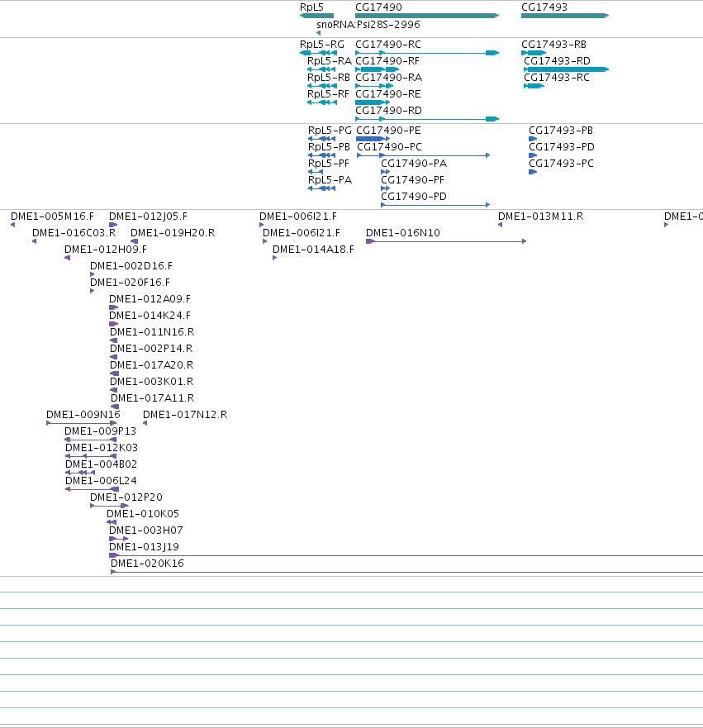Select clone end DME1-016C03.R
The image size is (703, 728).
tap(34, 241)
